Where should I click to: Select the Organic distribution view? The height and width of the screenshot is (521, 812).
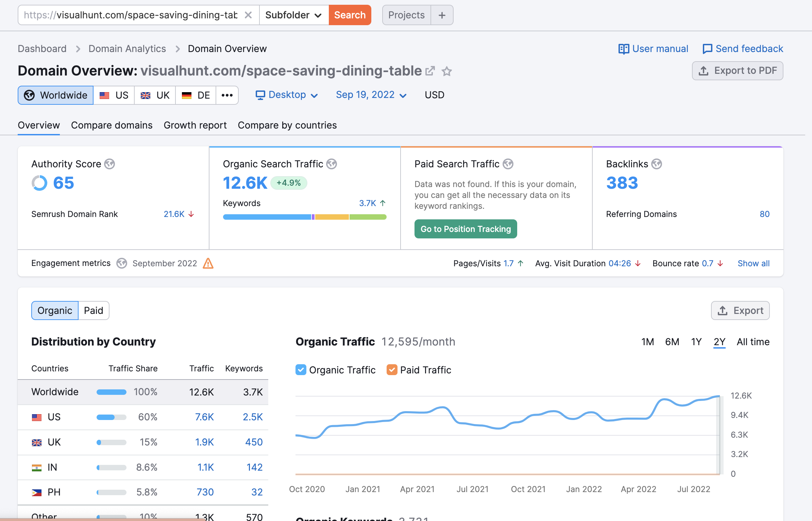click(x=55, y=310)
